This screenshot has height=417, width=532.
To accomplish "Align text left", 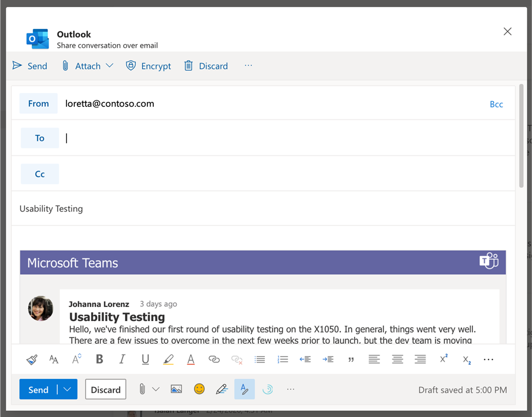I will [374, 359].
